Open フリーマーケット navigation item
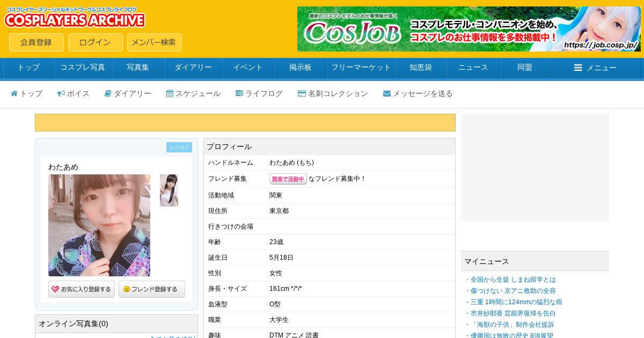This screenshot has height=338, width=644. click(361, 68)
